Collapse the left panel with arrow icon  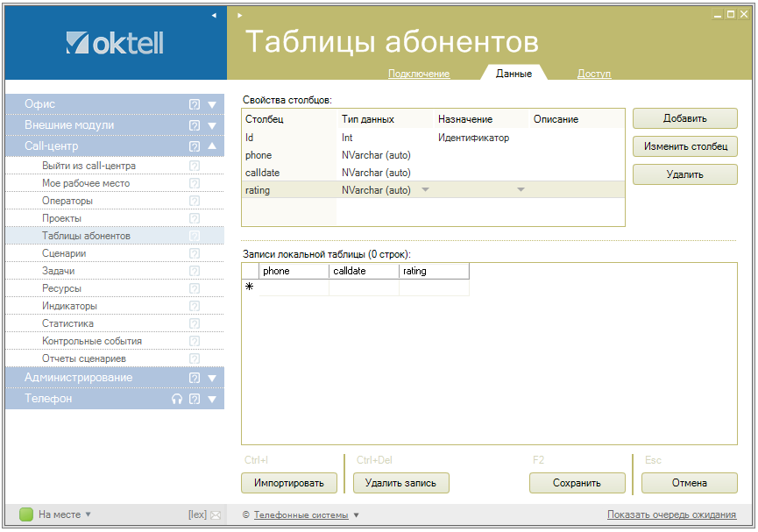coord(214,16)
